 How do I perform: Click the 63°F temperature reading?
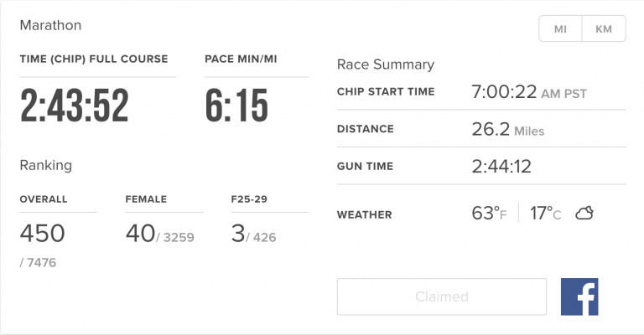point(490,214)
